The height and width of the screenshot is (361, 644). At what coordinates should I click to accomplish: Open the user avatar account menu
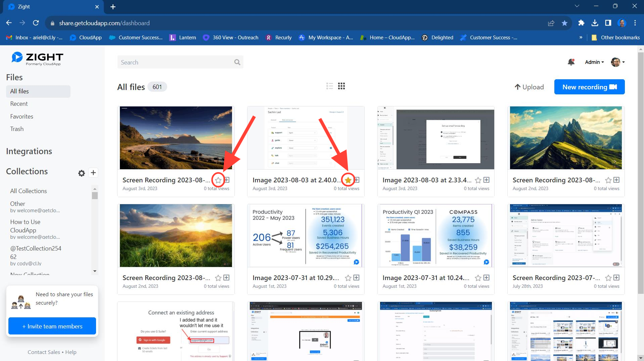point(618,62)
